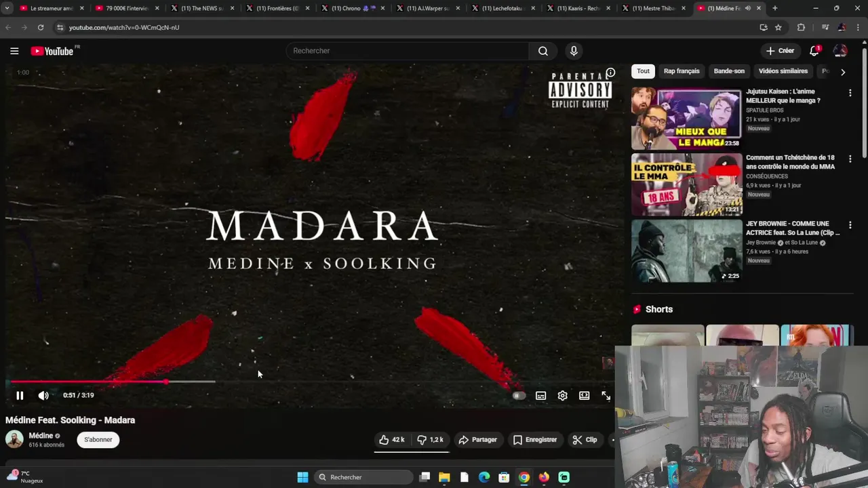Click the address bar URL
This screenshot has height=488, width=868.
click(124, 28)
